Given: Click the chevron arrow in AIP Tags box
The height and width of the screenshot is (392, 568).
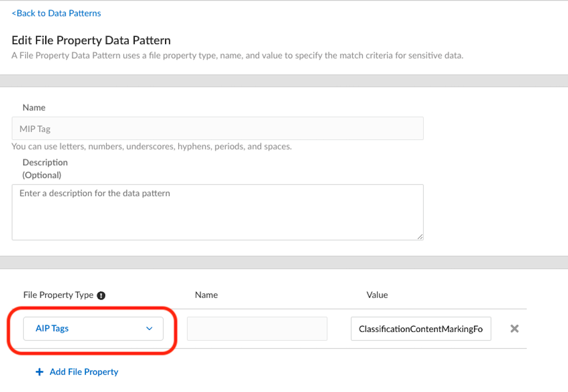Looking at the screenshot, I should point(149,328).
